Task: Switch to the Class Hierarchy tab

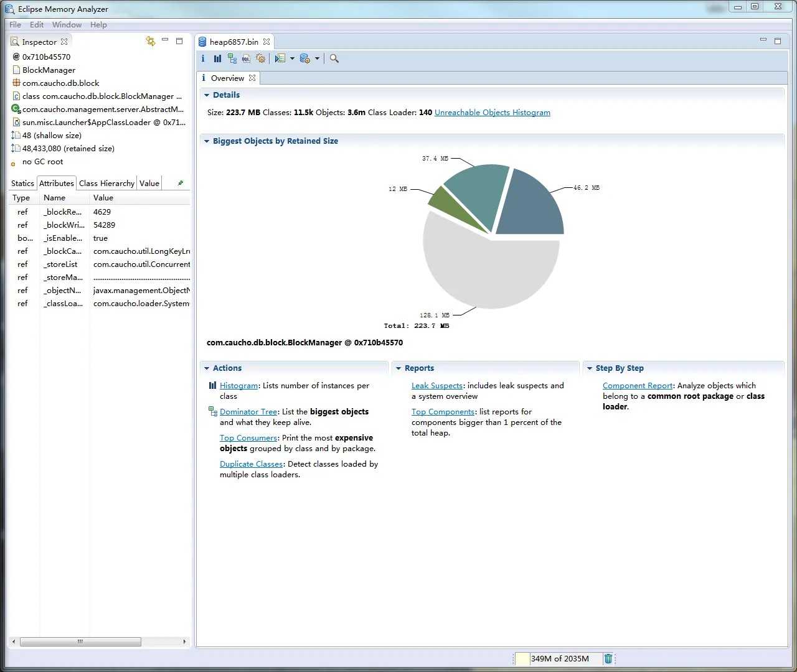Action: click(x=106, y=183)
